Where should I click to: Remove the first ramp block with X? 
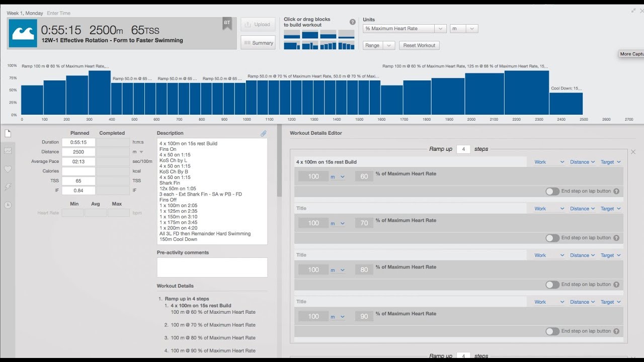[x=633, y=152]
